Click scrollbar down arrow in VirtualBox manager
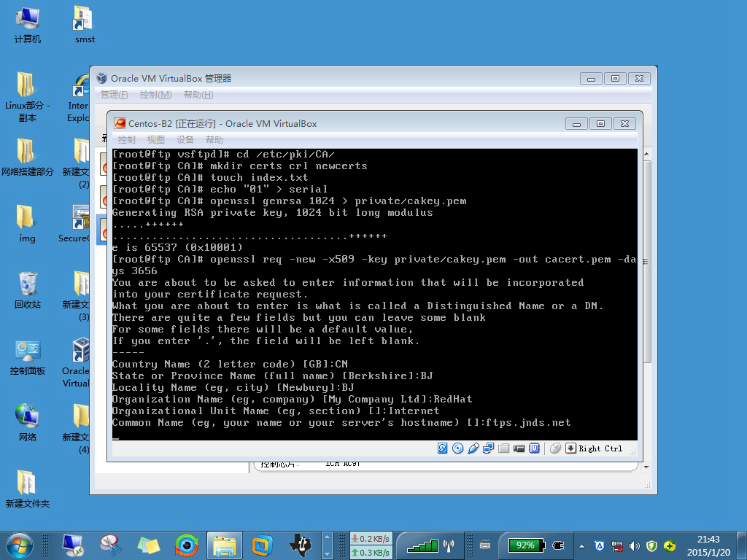Image resolution: width=747 pixels, height=560 pixels. pos(646,467)
